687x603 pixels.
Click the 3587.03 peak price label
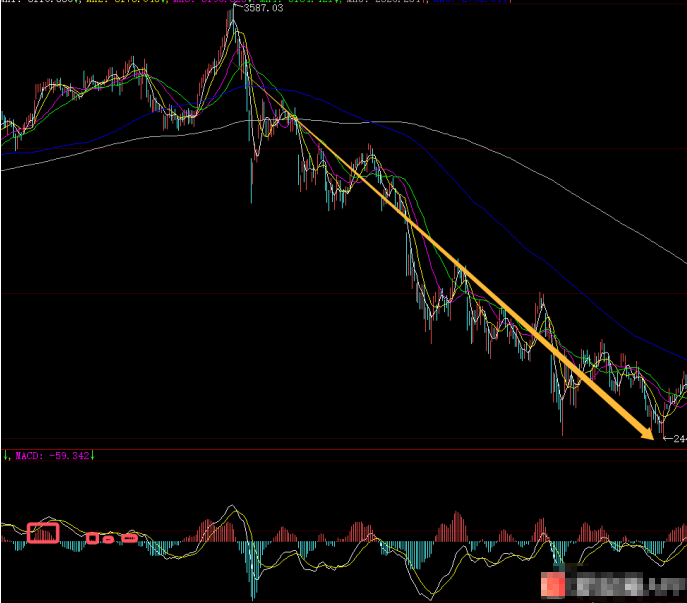pyautogui.click(x=263, y=9)
